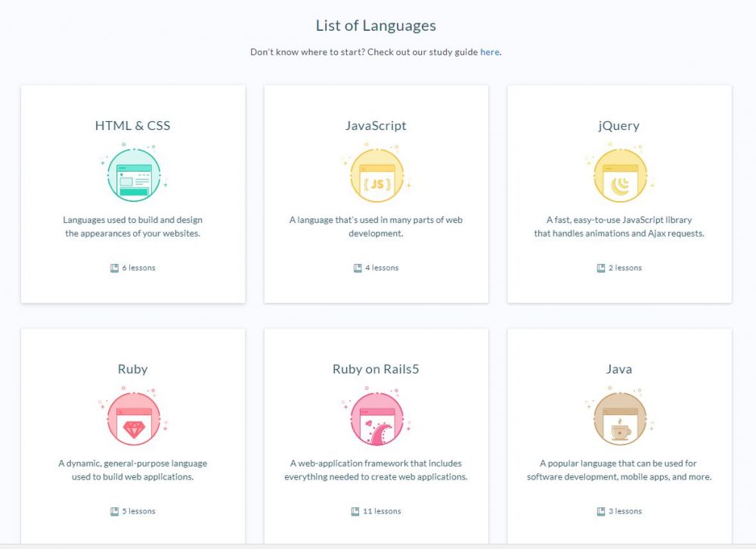756x549 pixels.
Task: Select the HTML & CSS card title
Action: pyautogui.click(x=133, y=125)
